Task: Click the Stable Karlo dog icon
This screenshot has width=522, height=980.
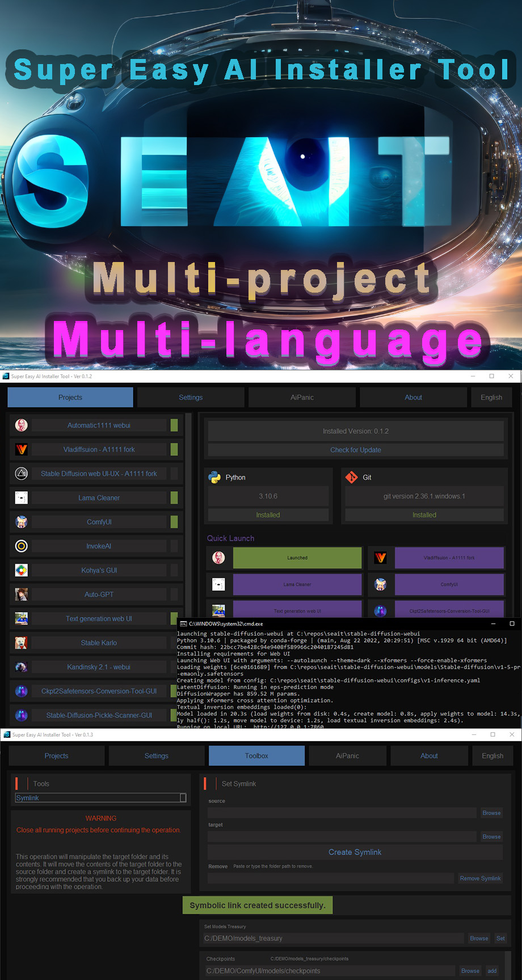Action: click(22, 643)
